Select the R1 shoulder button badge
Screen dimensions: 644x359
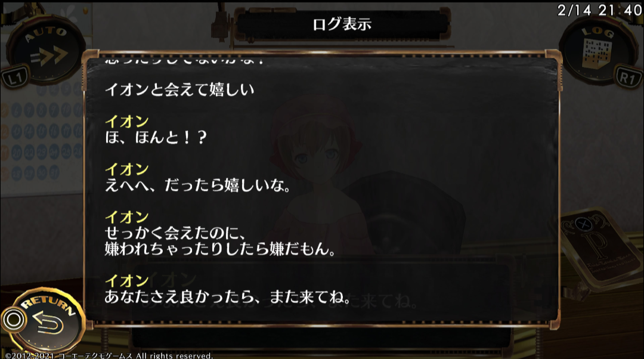(627, 78)
